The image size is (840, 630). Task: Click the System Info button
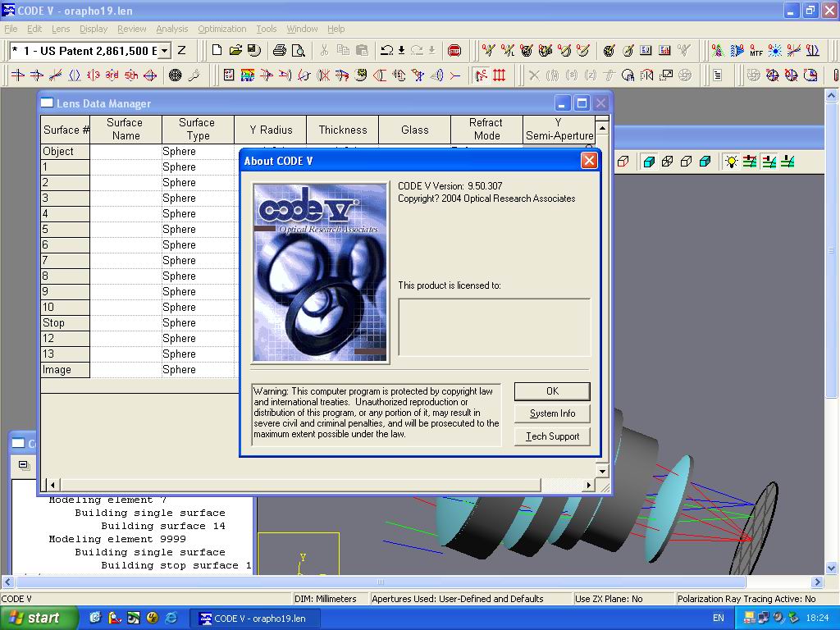point(552,413)
